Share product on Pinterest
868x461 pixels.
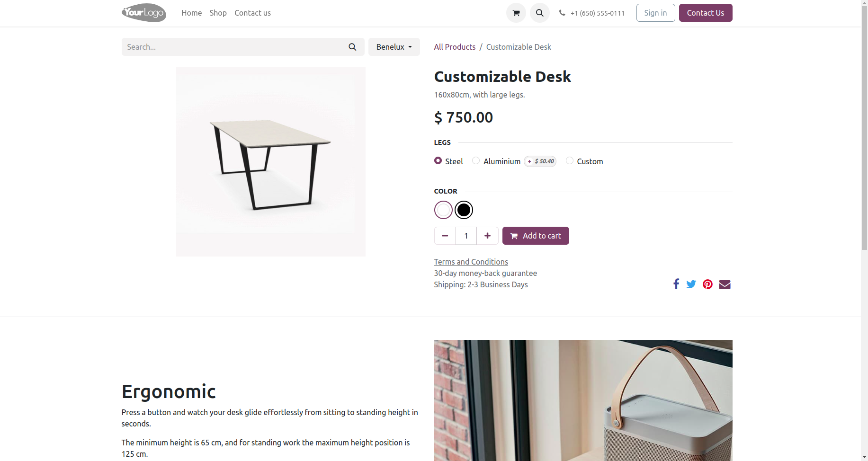click(707, 284)
